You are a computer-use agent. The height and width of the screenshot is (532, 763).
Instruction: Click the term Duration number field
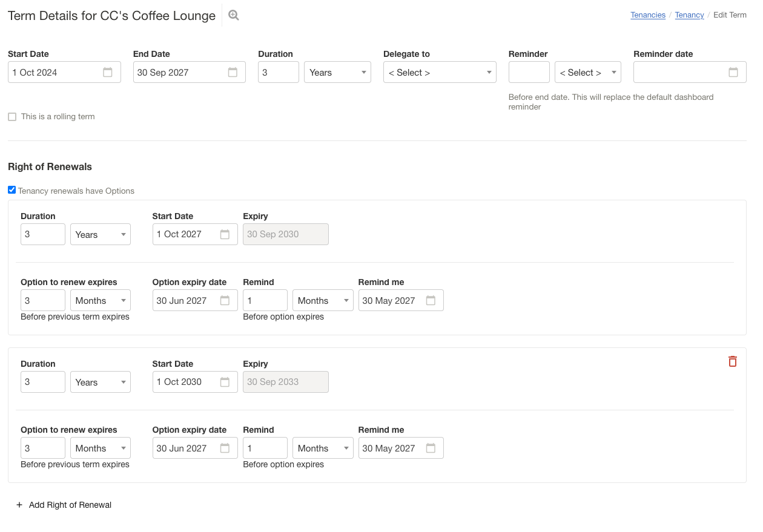(x=278, y=73)
